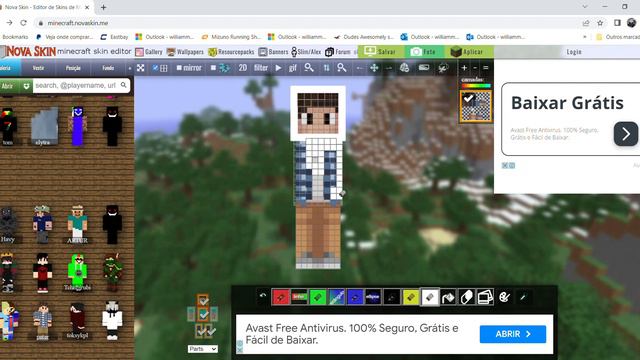Click the play animation button
This screenshot has height=360, width=640.
(x=278, y=68)
